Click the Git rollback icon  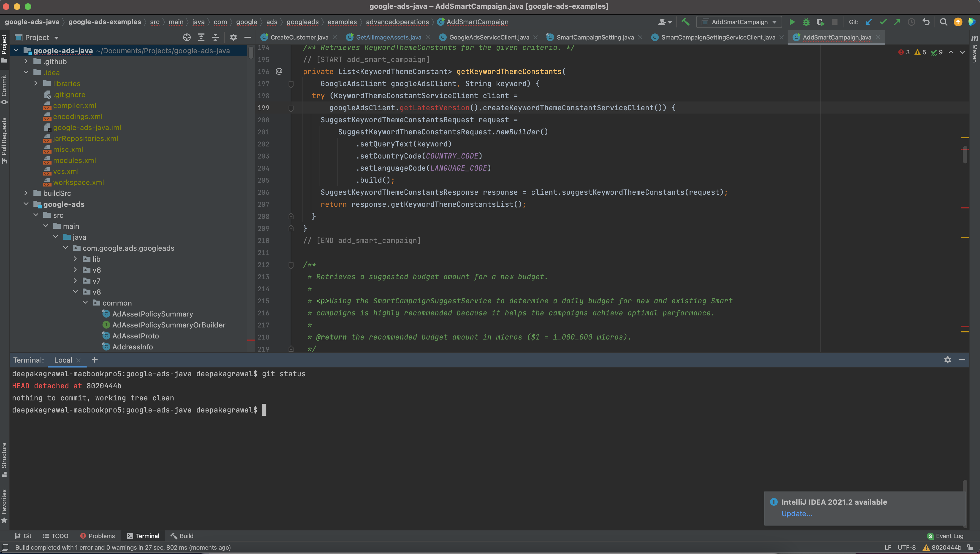click(925, 22)
